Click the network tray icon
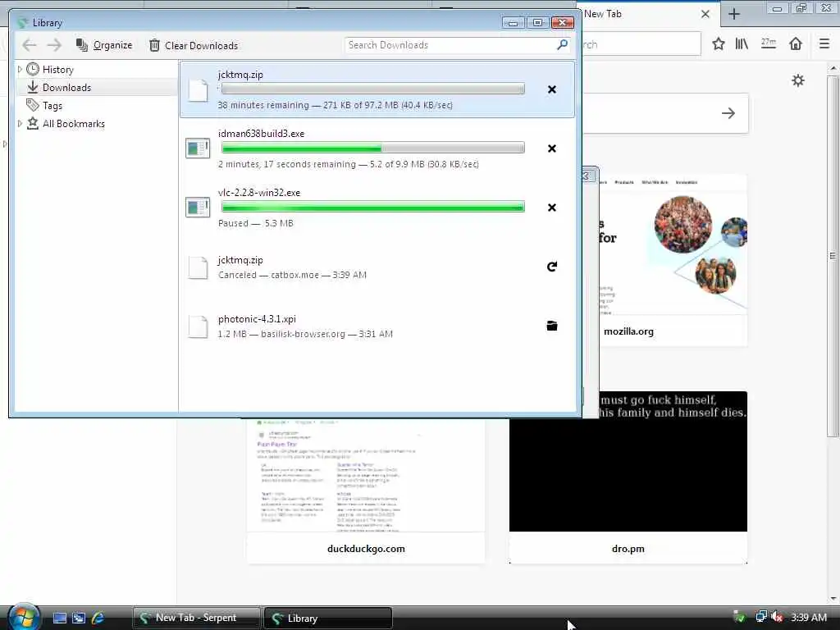 click(x=760, y=617)
